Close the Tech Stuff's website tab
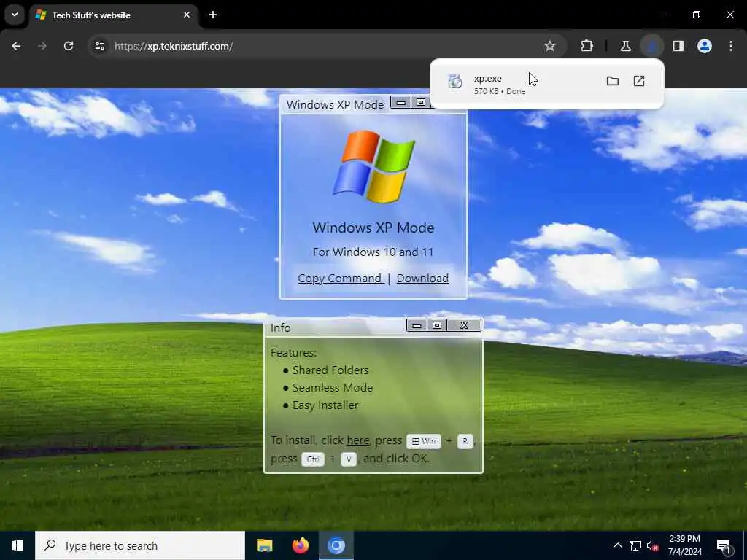The width and height of the screenshot is (747, 560). (x=187, y=15)
